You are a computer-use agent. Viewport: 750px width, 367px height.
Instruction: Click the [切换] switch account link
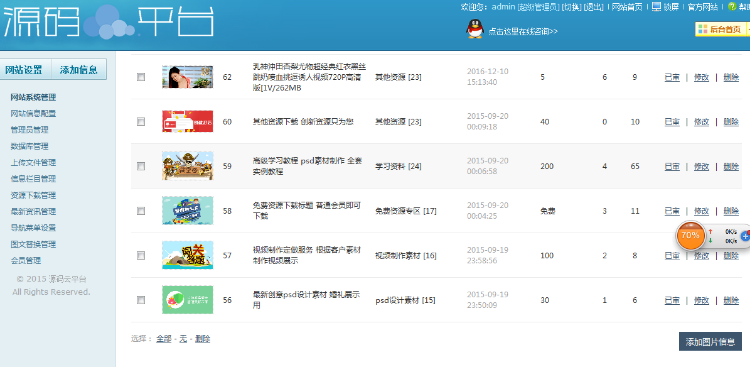point(571,7)
